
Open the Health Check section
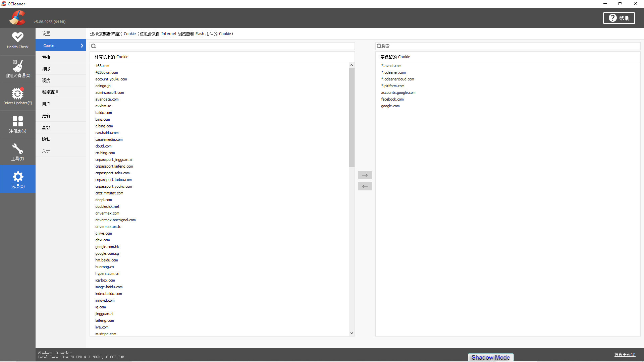[17, 41]
